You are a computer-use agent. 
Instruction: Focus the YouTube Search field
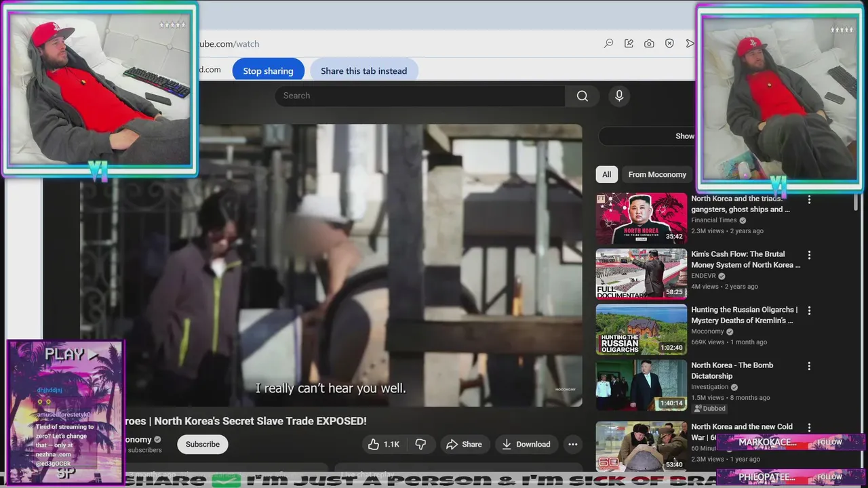click(420, 96)
